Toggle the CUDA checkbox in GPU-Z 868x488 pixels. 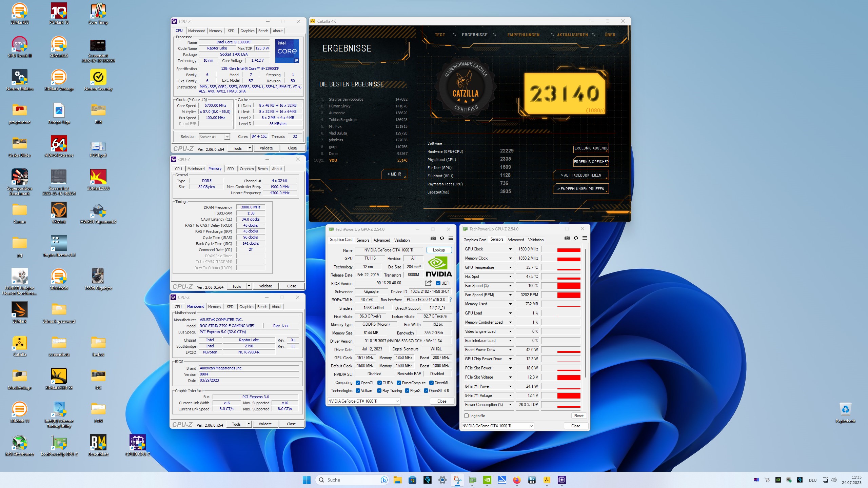tap(379, 383)
